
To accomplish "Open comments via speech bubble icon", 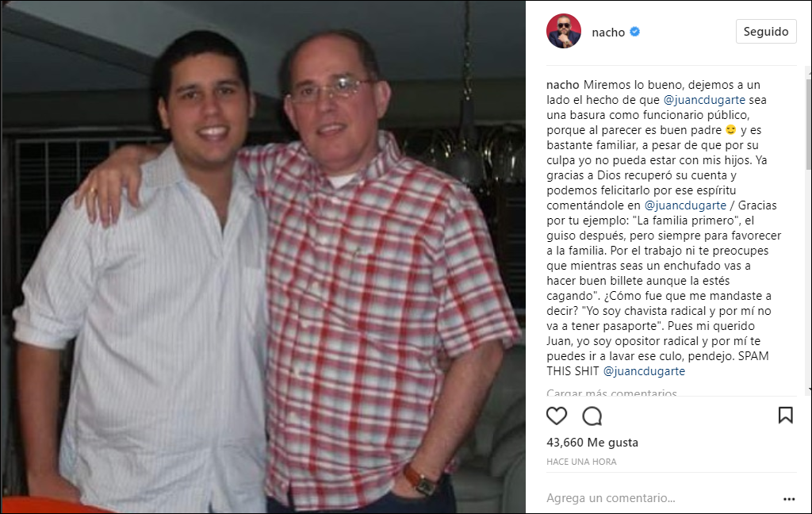I will coord(592,416).
